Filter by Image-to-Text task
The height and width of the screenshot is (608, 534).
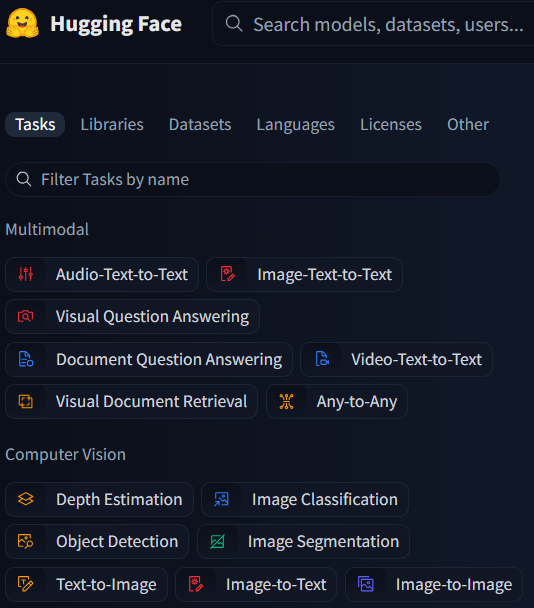click(256, 584)
